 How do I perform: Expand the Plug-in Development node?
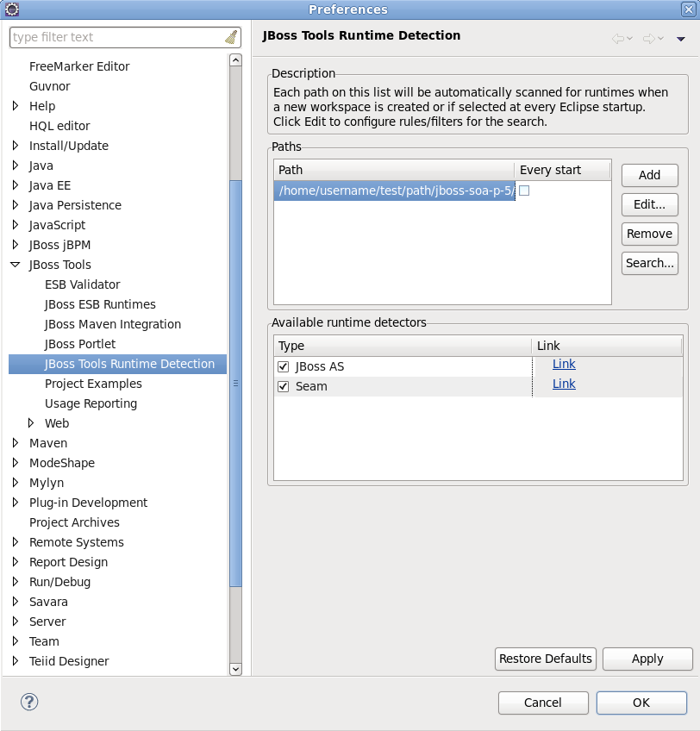pos(16,502)
